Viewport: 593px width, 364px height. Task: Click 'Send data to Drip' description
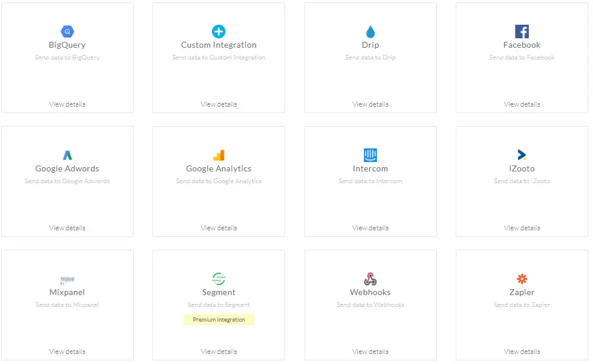point(370,58)
